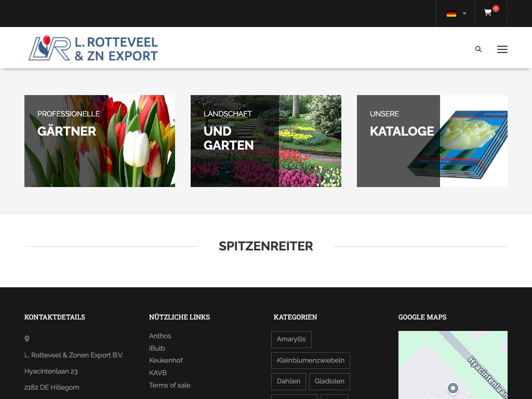Viewport: 532px width, 399px height.
Task: Open the Unsere Kataloge banner
Action: point(432,141)
